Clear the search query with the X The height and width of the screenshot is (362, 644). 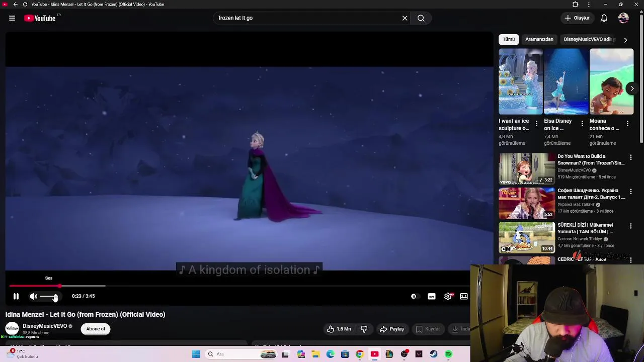coord(405,18)
